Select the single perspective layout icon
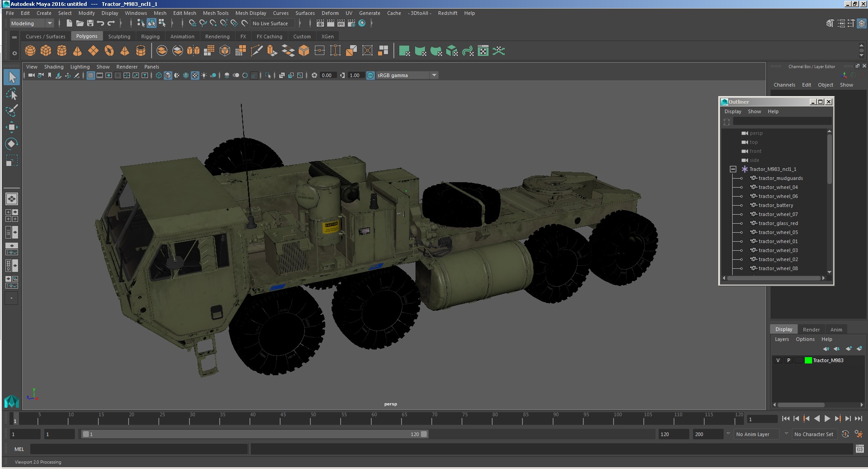The width and height of the screenshot is (868, 469). coord(12,199)
